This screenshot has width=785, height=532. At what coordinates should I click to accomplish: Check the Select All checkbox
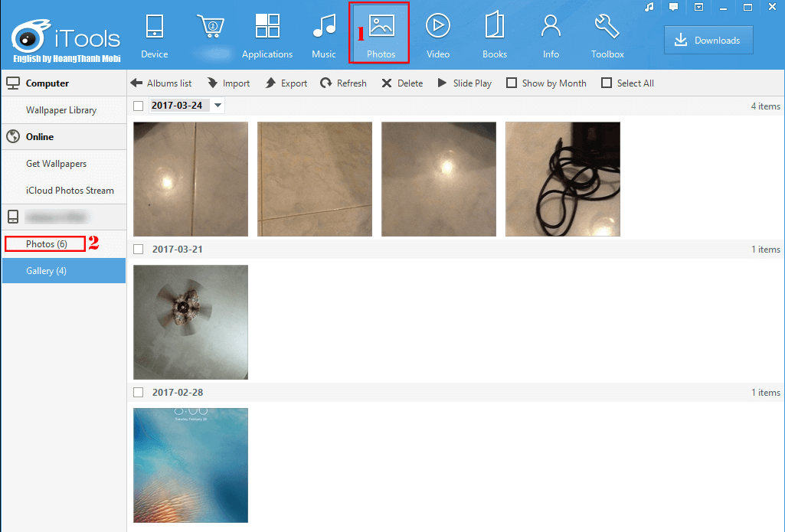(607, 83)
